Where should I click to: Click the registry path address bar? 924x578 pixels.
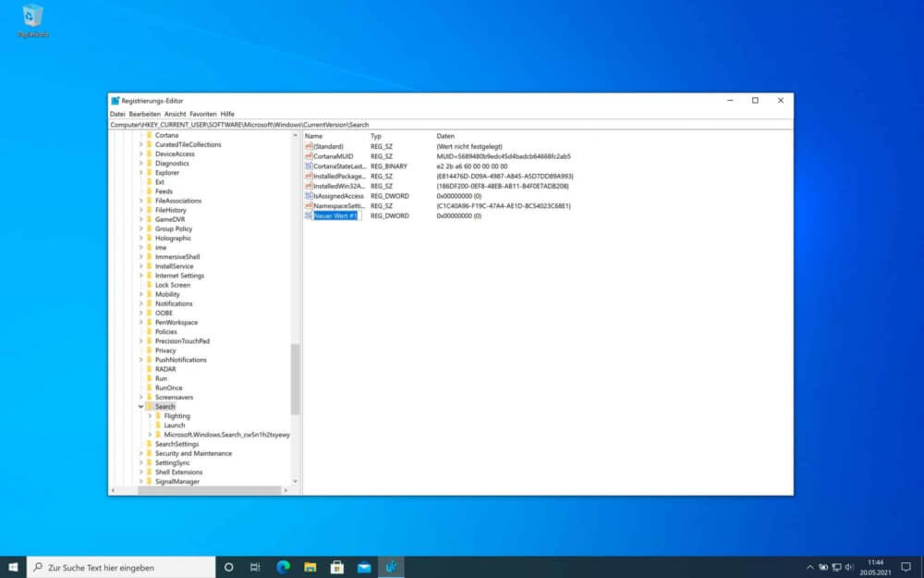[451, 125]
